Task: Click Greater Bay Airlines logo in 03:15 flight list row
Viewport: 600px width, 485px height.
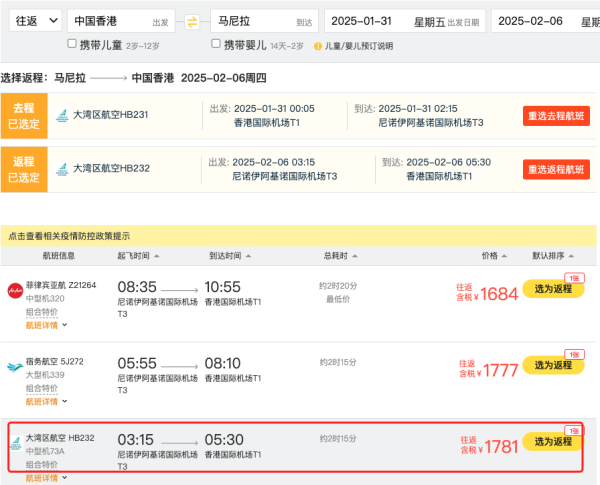Action: coord(16,443)
